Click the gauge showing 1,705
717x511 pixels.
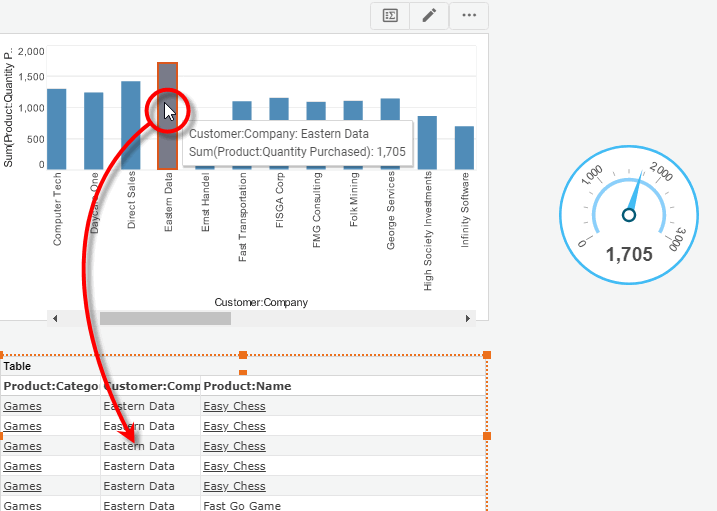point(629,213)
